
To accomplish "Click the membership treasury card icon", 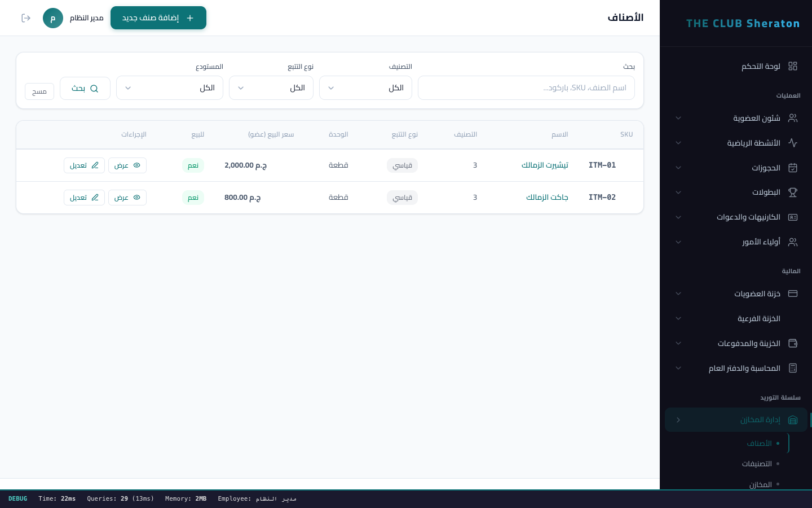I will point(793,294).
